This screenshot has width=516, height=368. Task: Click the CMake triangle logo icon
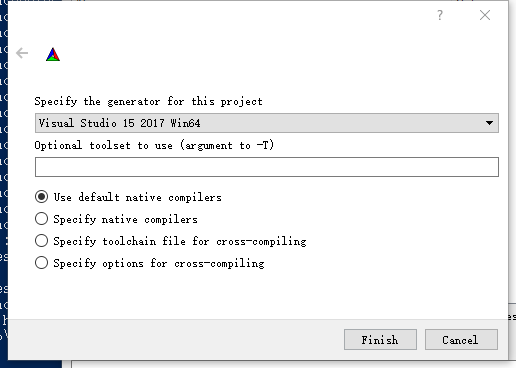coord(53,55)
